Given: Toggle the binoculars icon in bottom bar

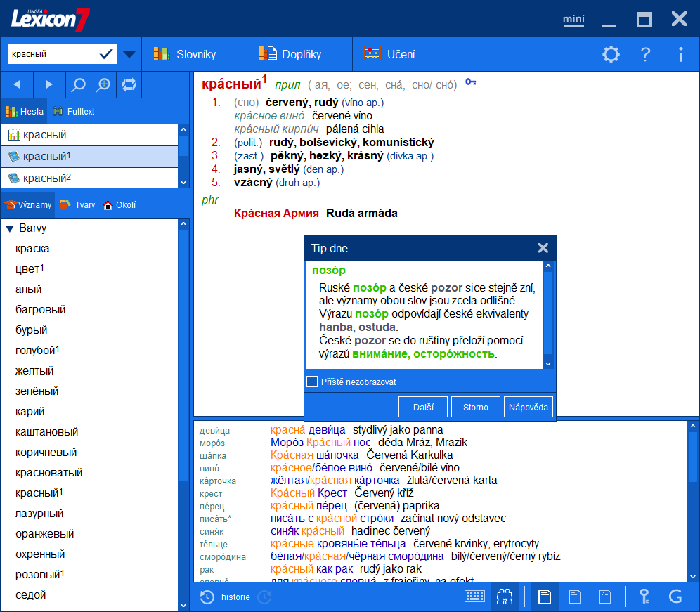Looking at the screenshot, I should pos(505,597).
